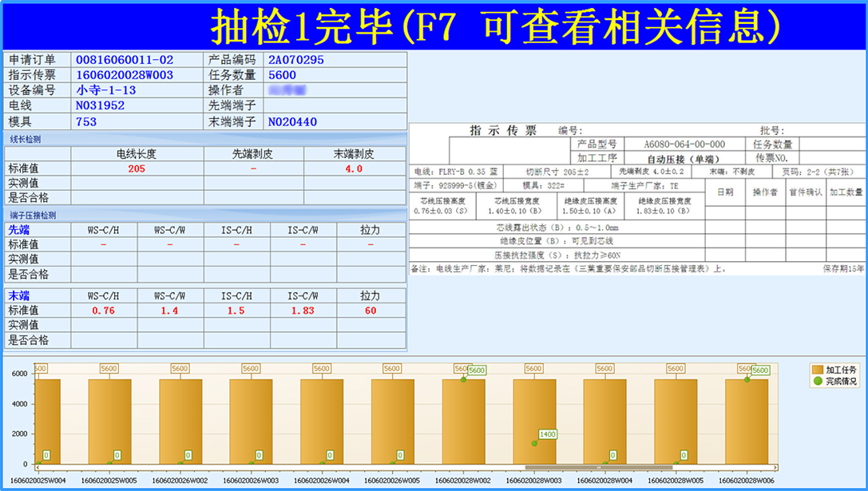This screenshot has height=491, width=868.
Task: Click the green 完成情况 legend marker
Action: [817, 382]
